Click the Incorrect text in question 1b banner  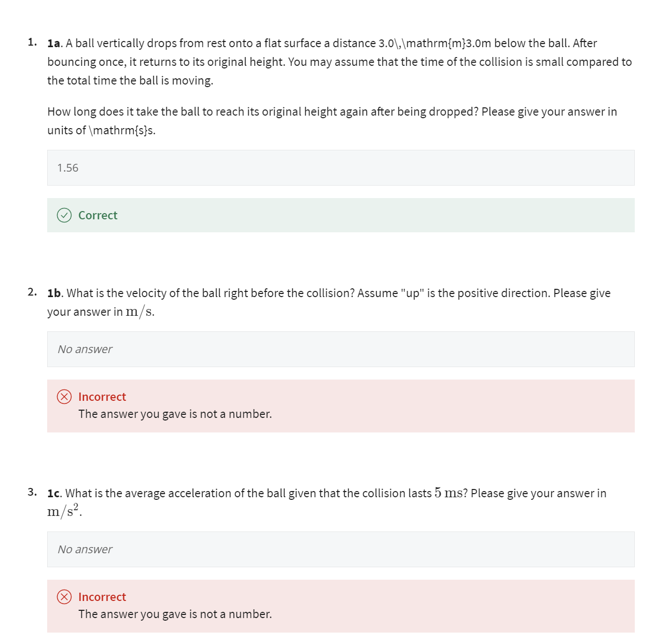[102, 397]
